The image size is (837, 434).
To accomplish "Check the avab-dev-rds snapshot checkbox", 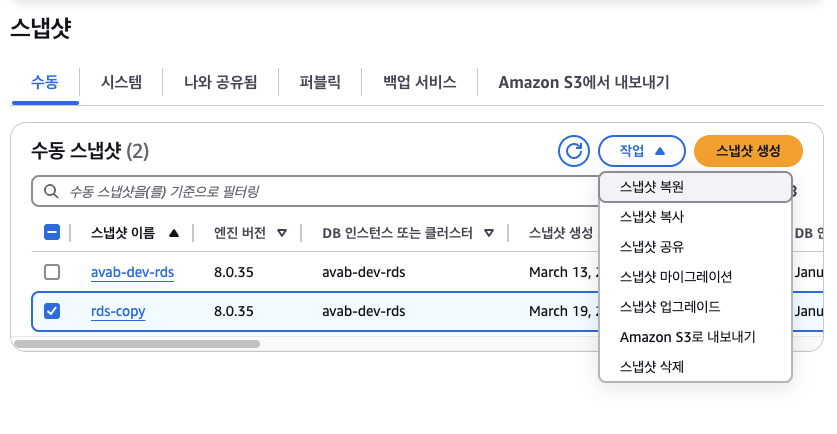I will click(x=53, y=272).
